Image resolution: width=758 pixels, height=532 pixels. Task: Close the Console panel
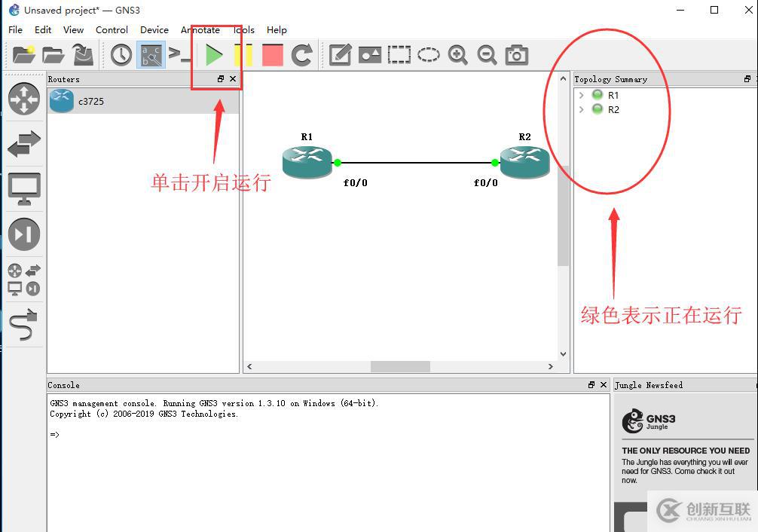pos(604,385)
